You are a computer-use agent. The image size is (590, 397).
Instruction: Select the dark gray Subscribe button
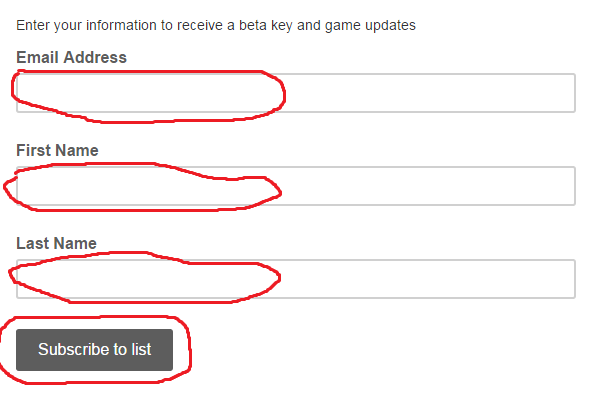point(94,350)
